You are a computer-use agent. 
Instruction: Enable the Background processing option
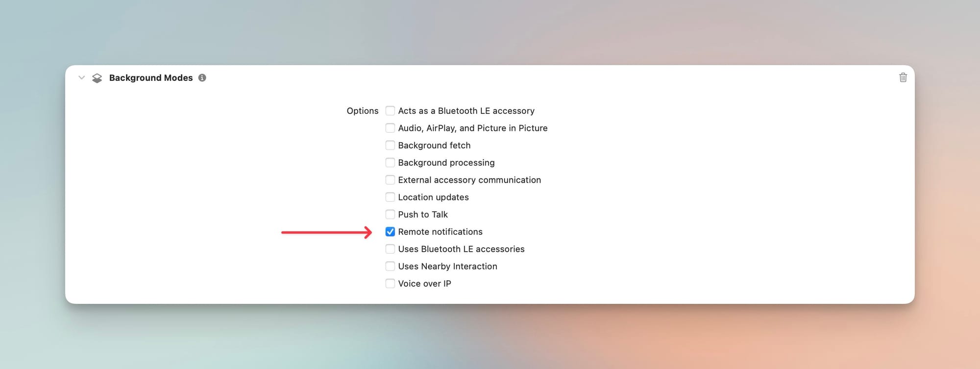[x=390, y=163]
